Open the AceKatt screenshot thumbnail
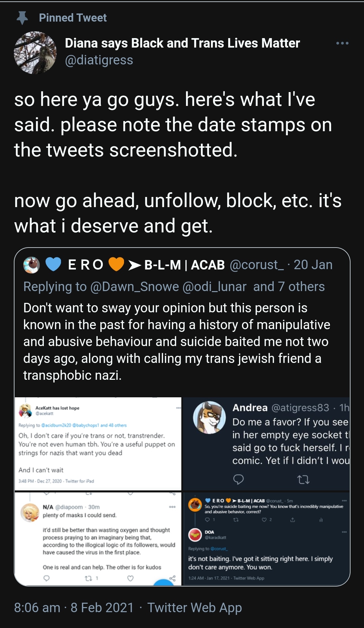Viewport: 364px width, 628px height. (98, 444)
